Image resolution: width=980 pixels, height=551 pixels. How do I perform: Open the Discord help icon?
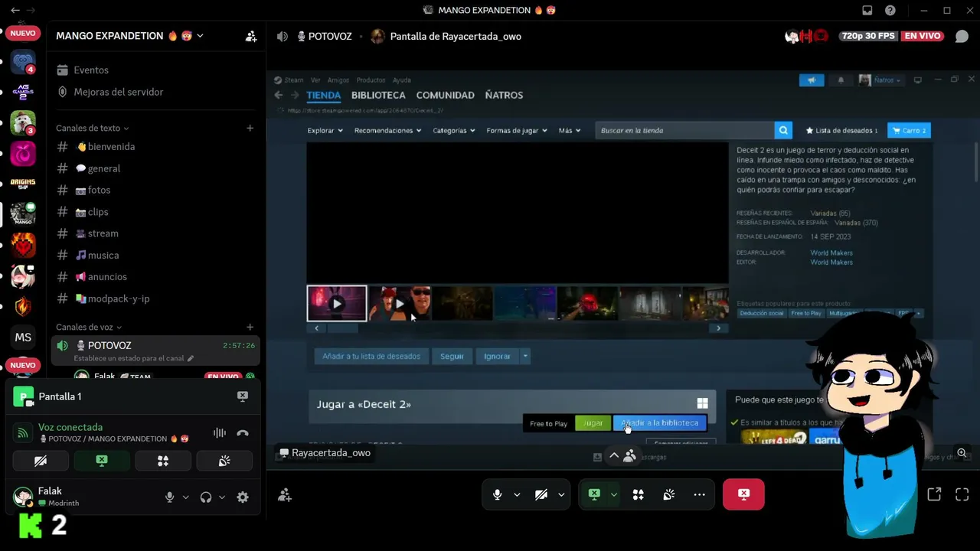tap(890, 11)
